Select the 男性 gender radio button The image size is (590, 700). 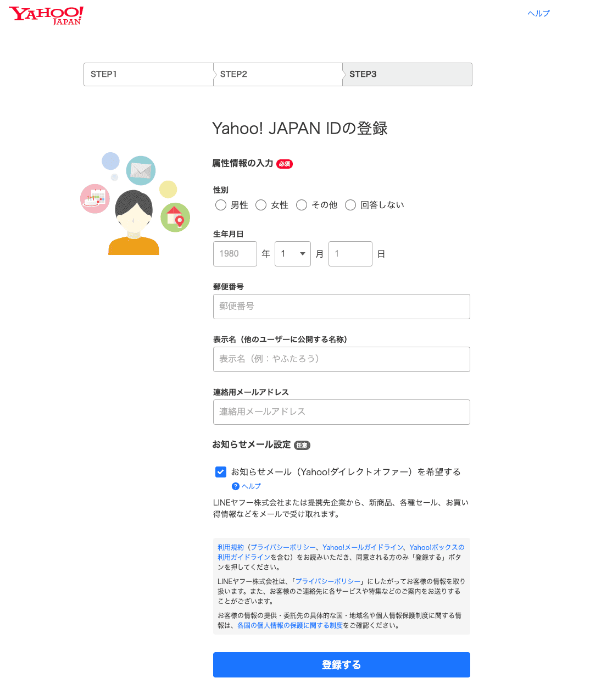click(221, 205)
